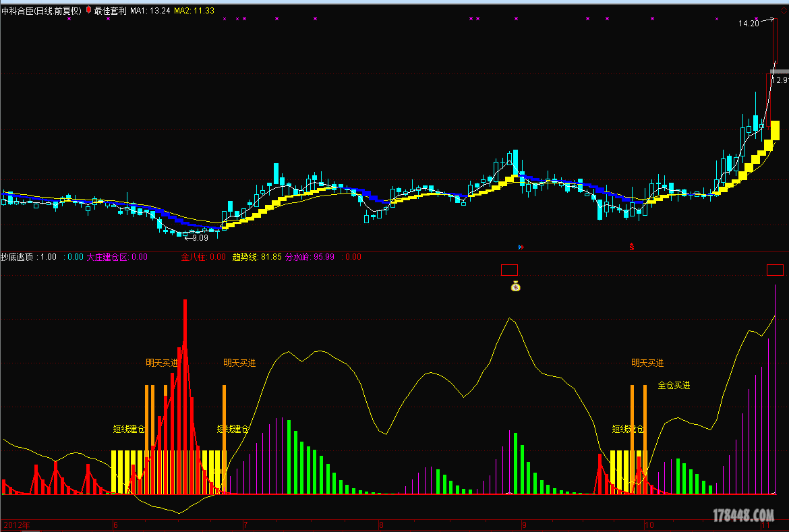Click the leftmost magenta x marker at top

click(x=225, y=19)
